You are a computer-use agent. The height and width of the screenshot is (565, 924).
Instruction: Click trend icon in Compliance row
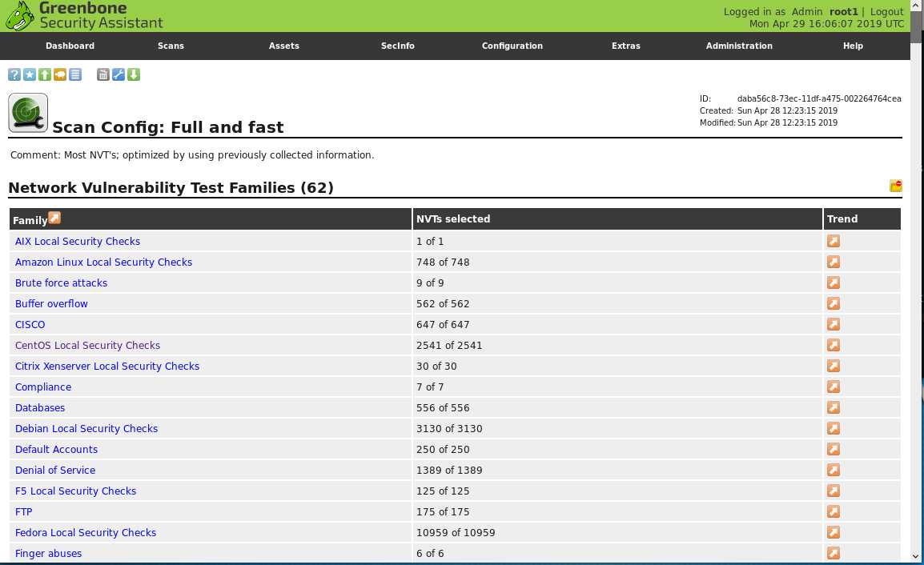(834, 387)
